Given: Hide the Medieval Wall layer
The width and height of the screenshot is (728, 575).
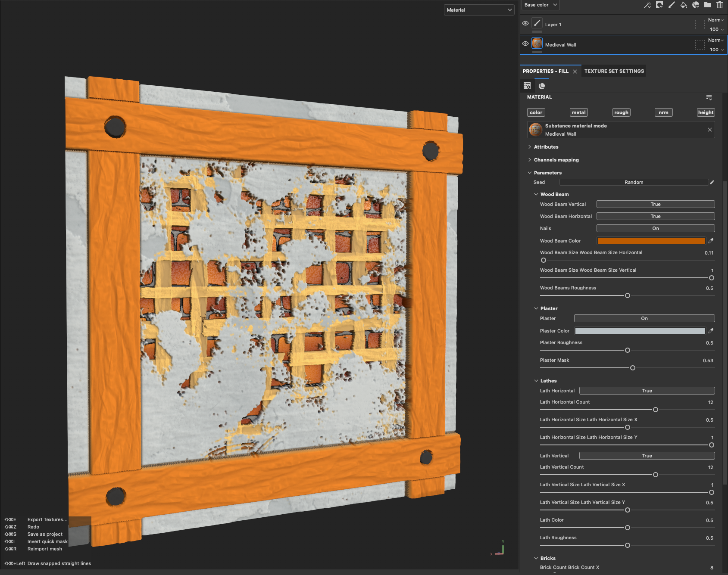Looking at the screenshot, I should pos(525,44).
